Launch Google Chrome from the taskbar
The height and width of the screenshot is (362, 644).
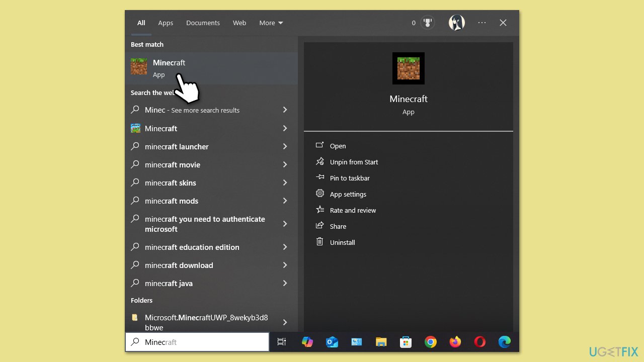click(430, 342)
